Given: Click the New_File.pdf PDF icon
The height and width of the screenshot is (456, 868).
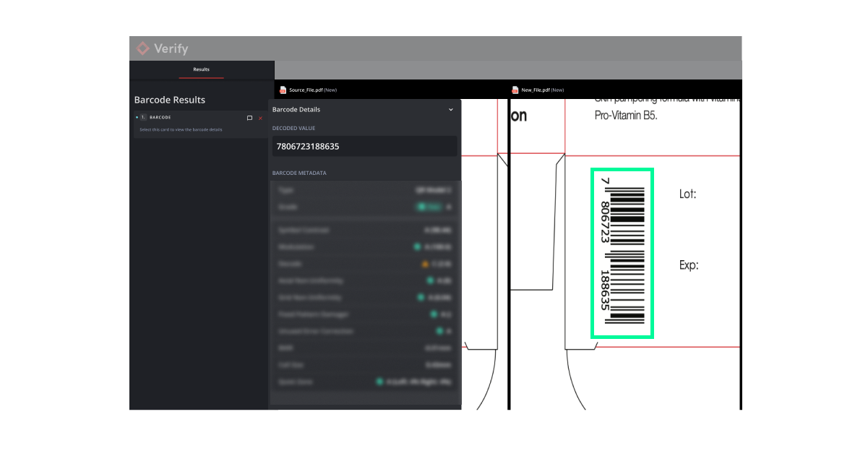Looking at the screenshot, I should pos(515,90).
